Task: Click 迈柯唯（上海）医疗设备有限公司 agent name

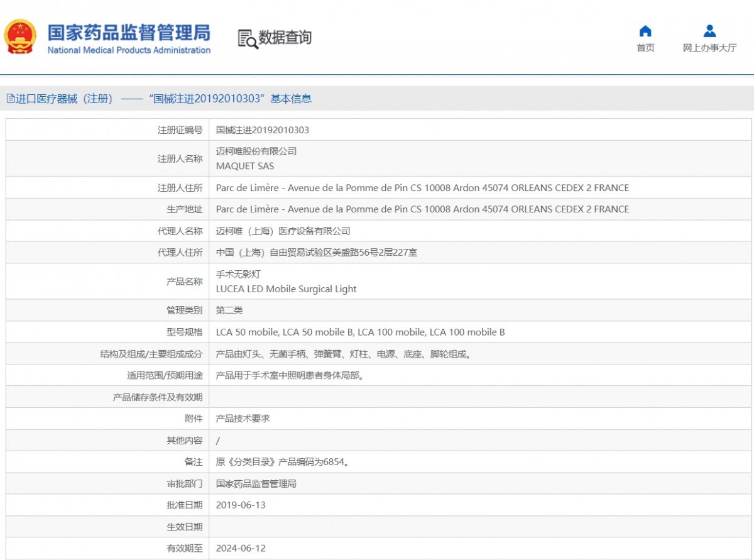Action: (283, 231)
